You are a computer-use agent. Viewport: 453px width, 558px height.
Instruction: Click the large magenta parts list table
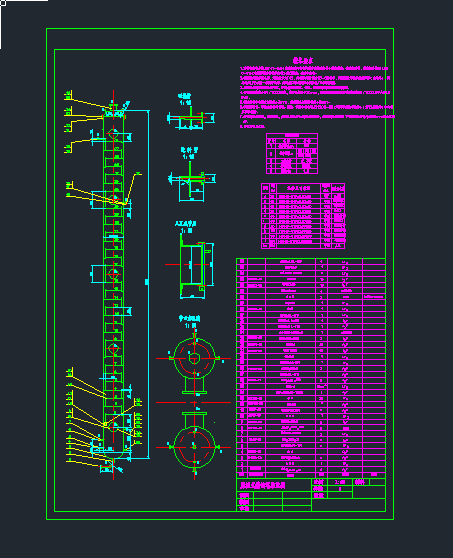(x=311, y=368)
